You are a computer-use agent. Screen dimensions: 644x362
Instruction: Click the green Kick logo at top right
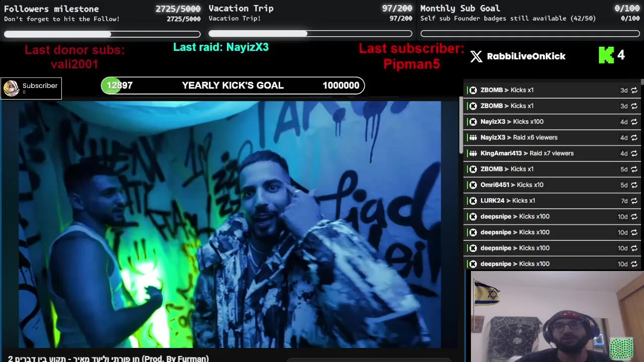(x=606, y=55)
